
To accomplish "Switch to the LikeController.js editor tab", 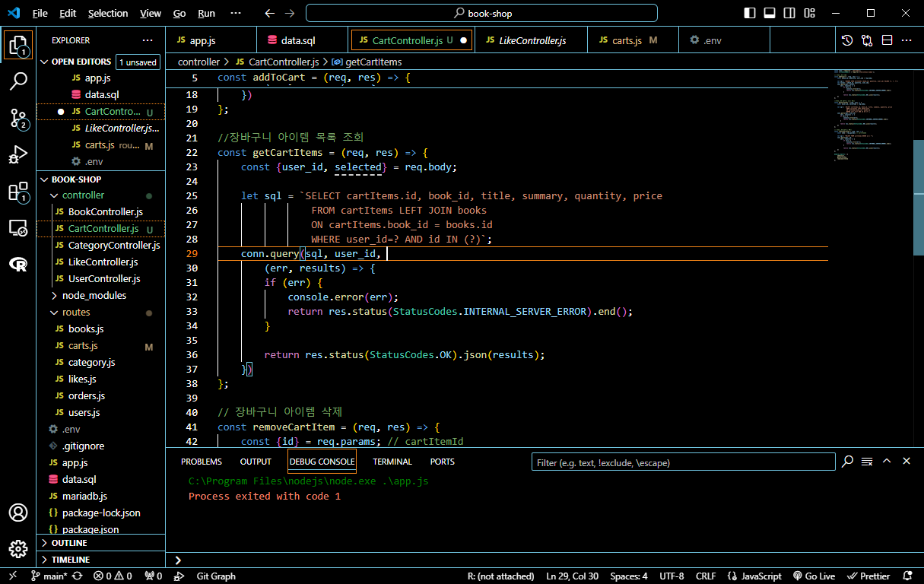I will (532, 40).
